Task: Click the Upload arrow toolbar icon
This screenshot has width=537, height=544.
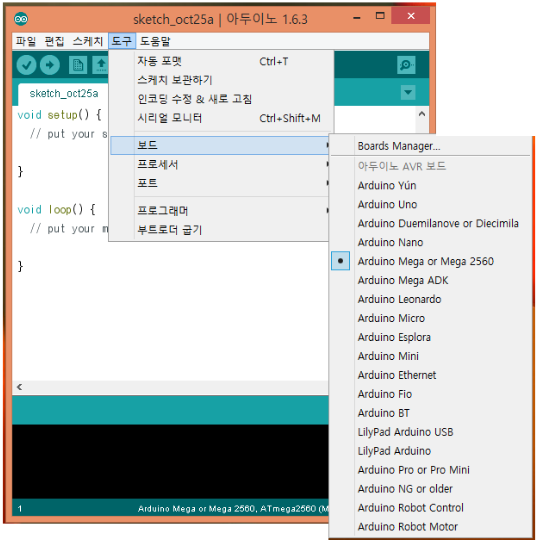Action: 50,65
